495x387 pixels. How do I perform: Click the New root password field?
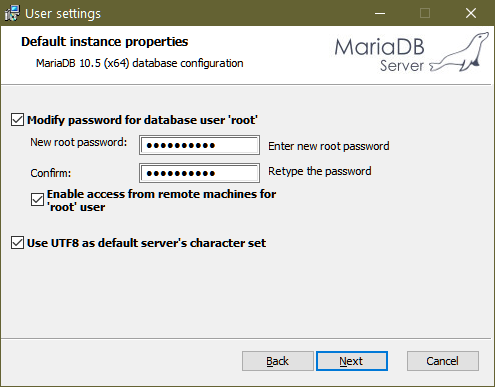pos(199,145)
